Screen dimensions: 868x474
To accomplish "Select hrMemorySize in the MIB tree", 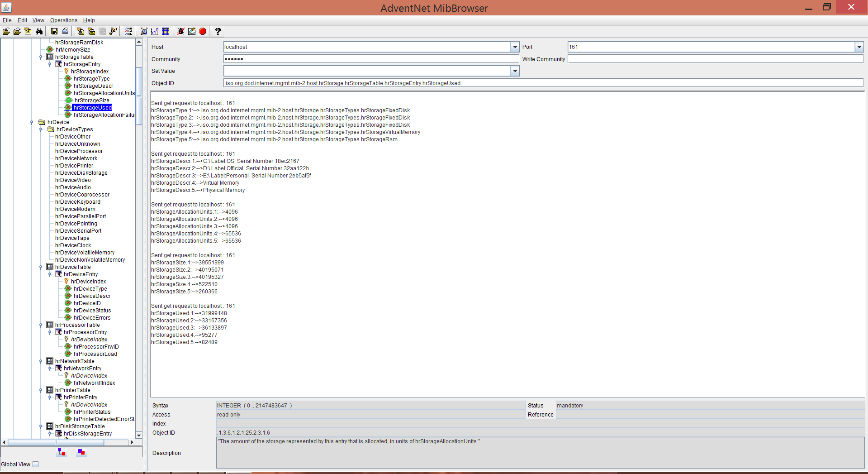I will click(x=73, y=50).
